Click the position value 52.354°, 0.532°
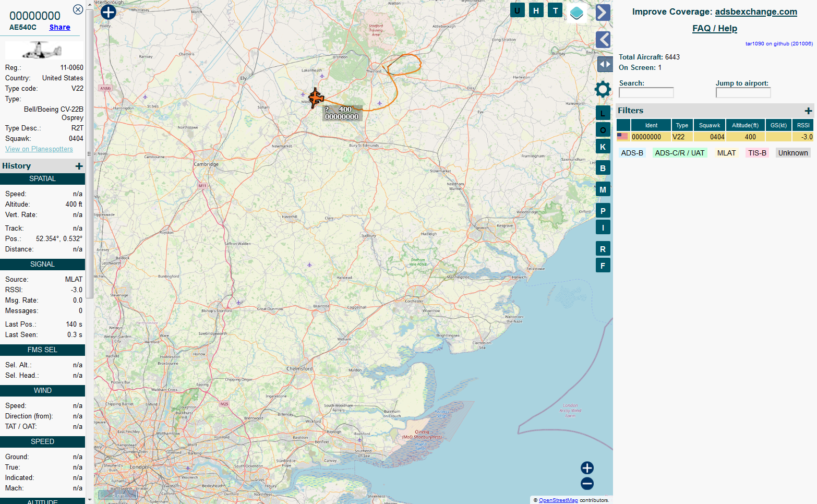The width and height of the screenshot is (817, 504). (x=59, y=238)
